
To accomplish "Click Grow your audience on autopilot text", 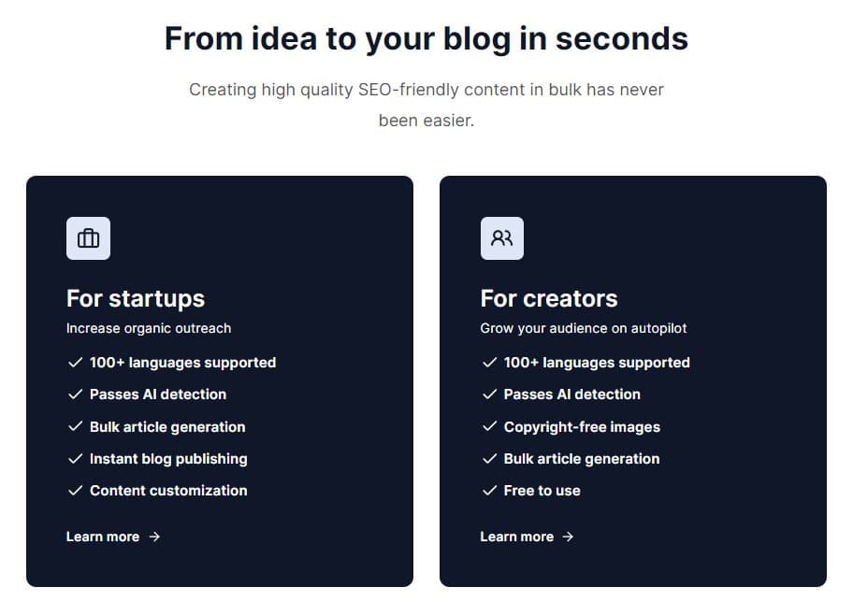I will (584, 328).
